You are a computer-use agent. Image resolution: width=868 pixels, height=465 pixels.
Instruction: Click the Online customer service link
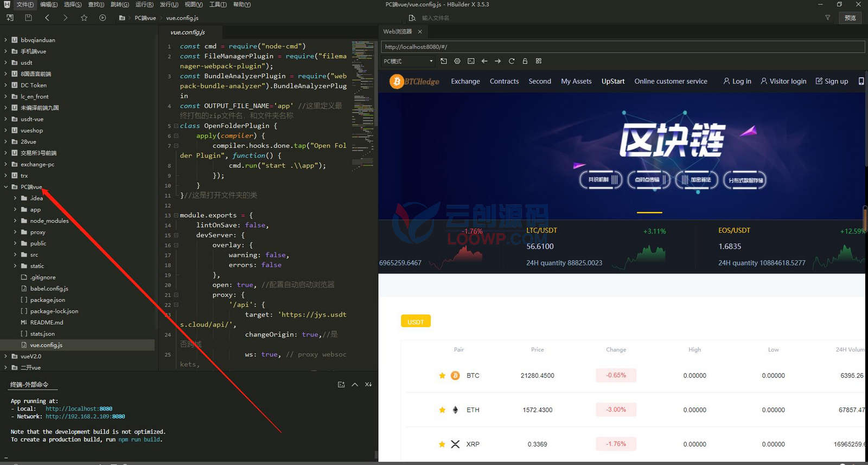tap(671, 81)
